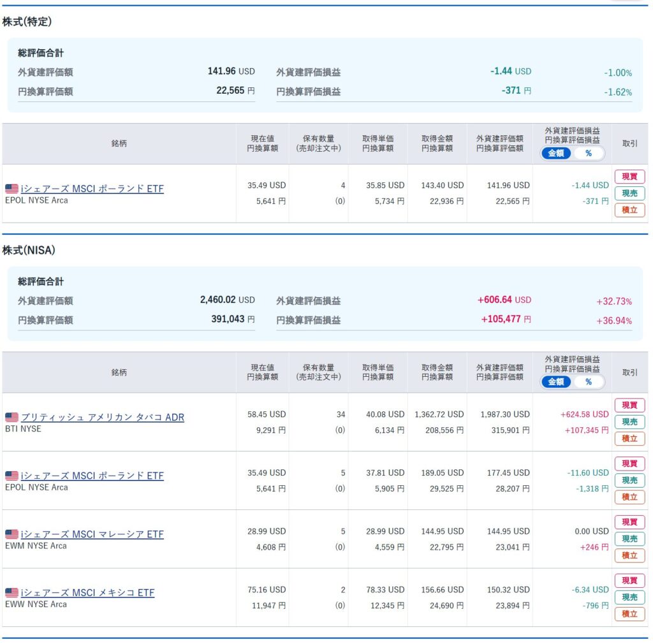Image resolution: width=653 pixels, height=644 pixels.
Task: Select 金額 toggle in 株式(NISA) table
Action: [x=556, y=382]
